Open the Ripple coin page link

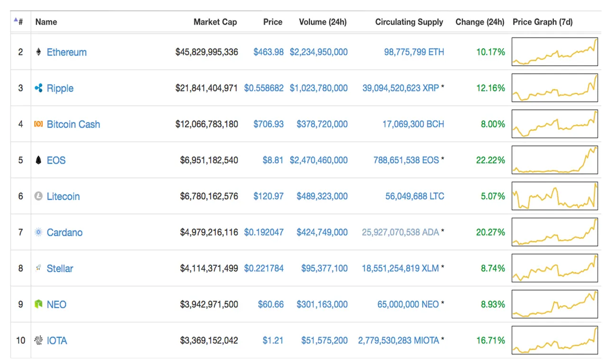pyautogui.click(x=60, y=88)
